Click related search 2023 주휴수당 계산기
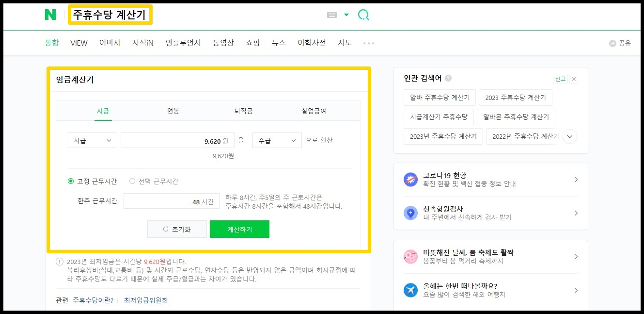 pos(516,98)
